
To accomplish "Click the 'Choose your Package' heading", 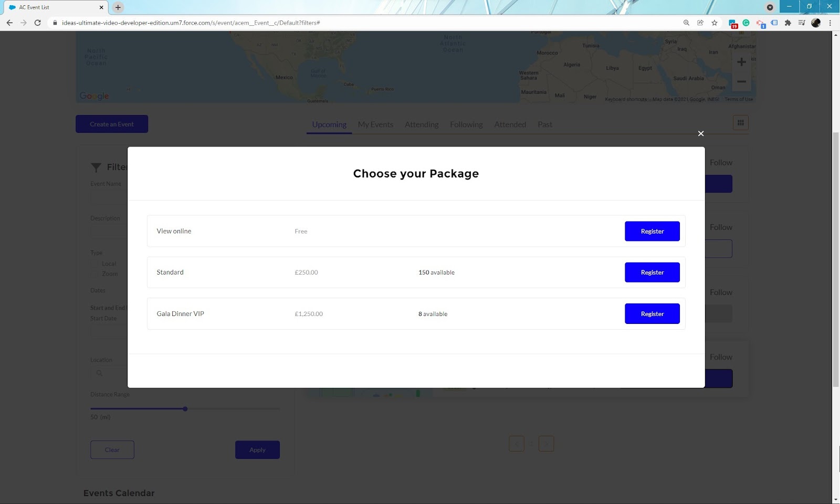I will pyautogui.click(x=416, y=174).
